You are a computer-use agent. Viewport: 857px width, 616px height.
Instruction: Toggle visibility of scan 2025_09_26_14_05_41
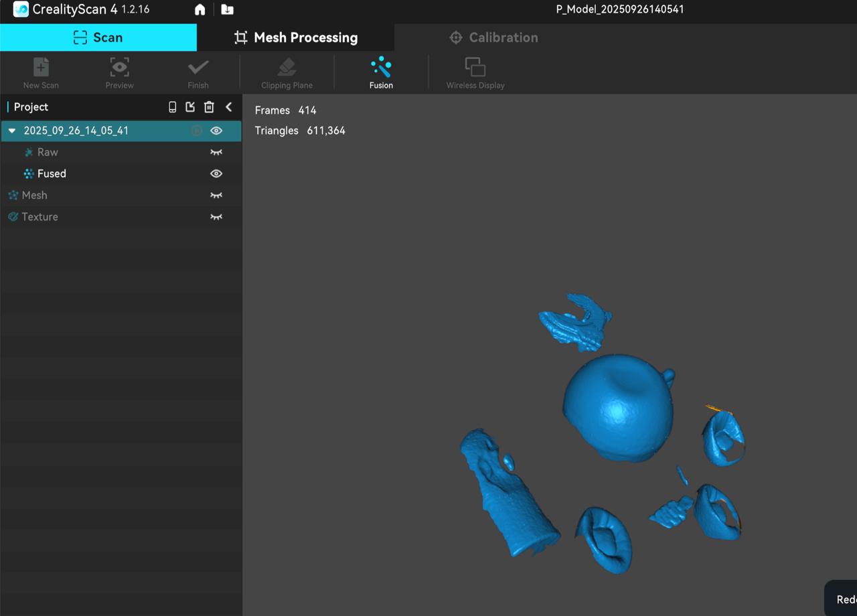[x=216, y=131]
